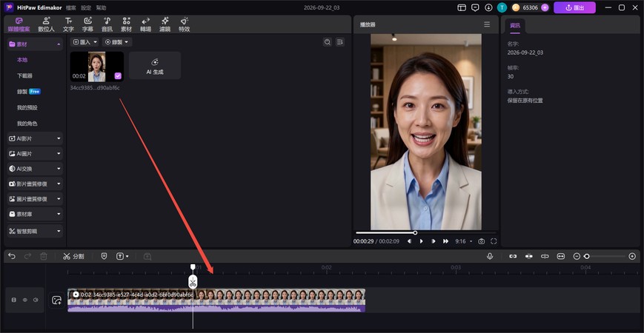Mute the video track audio
The width and height of the screenshot is (644, 333).
point(36,300)
